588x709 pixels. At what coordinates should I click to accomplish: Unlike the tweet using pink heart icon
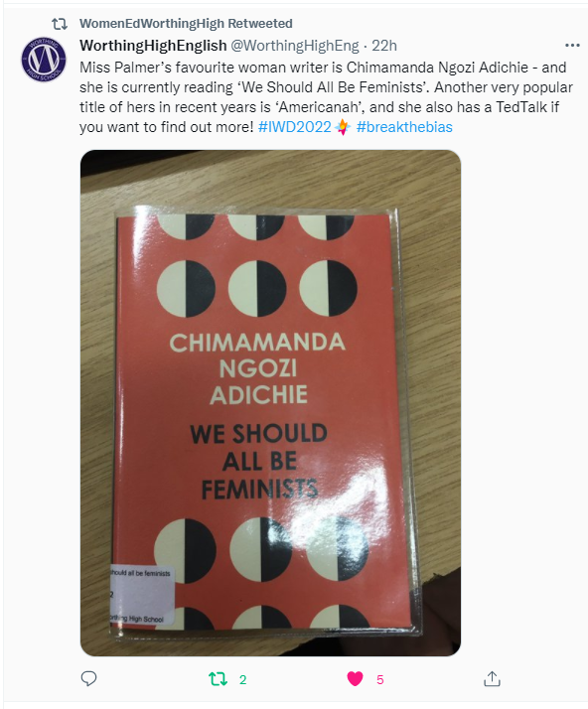355,678
